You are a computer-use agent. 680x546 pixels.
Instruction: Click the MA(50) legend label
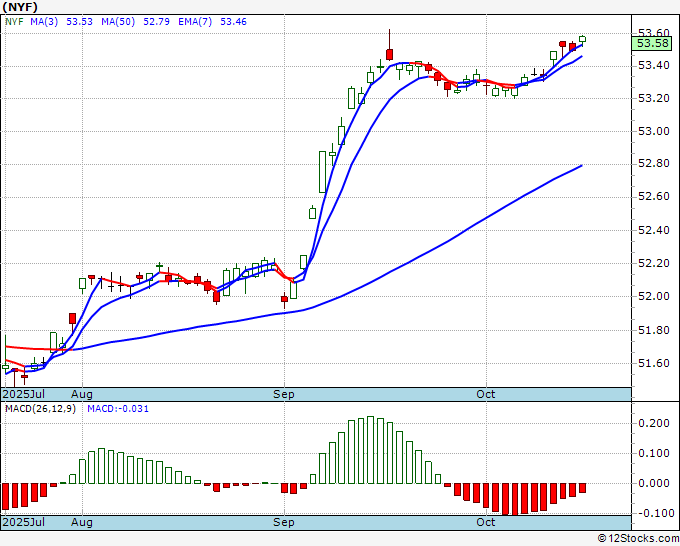118,22
